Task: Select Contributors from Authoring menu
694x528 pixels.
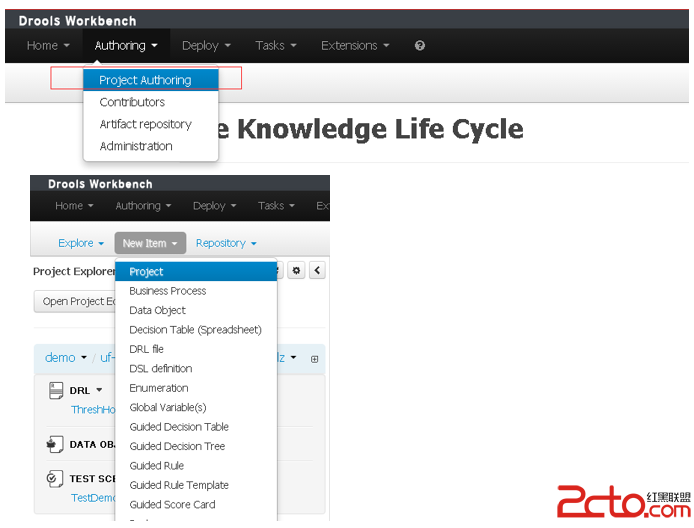Action: tap(150, 102)
